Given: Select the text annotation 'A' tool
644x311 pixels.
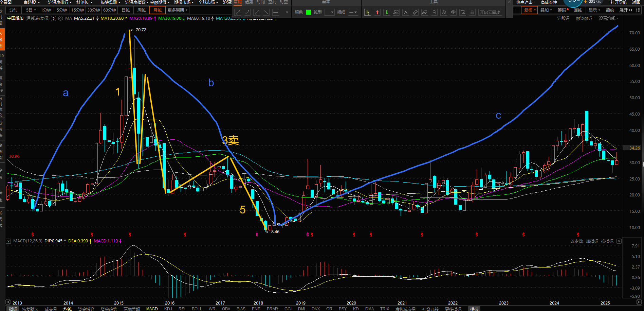Looking at the screenshot, I should [x=405, y=12].
